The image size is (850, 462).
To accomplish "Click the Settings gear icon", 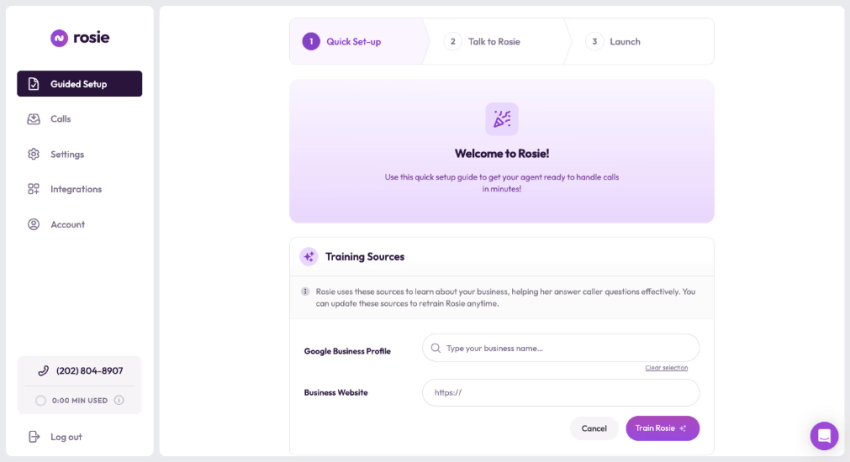I will click(34, 154).
